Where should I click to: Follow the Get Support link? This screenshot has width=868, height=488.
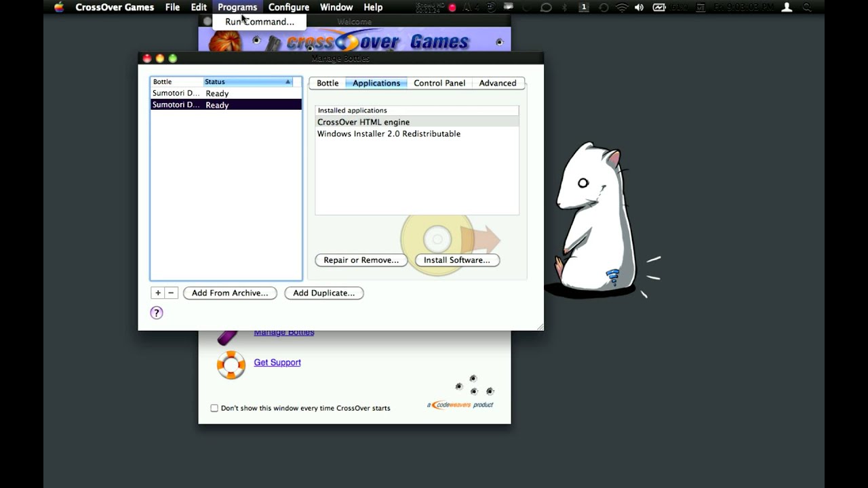tap(277, 363)
